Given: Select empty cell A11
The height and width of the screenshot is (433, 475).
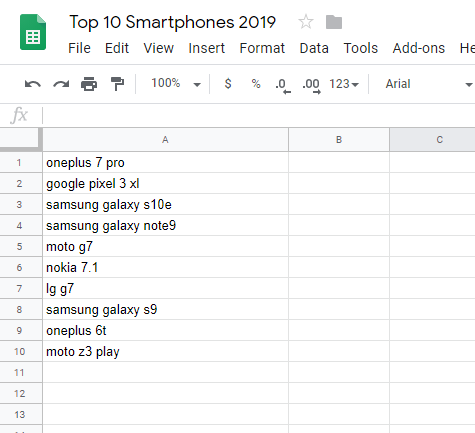Looking at the screenshot, I should (x=165, y=373).
